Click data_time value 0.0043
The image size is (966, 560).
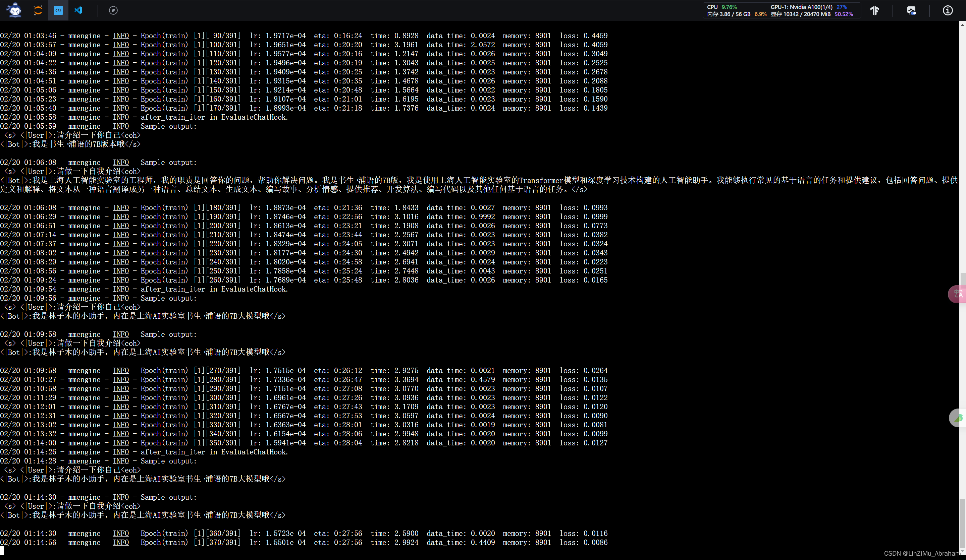tap(483, 271)
